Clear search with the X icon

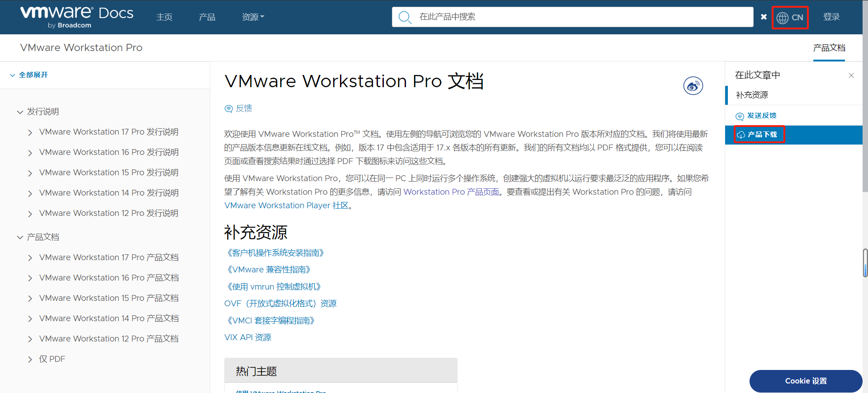tap(764, 17)
